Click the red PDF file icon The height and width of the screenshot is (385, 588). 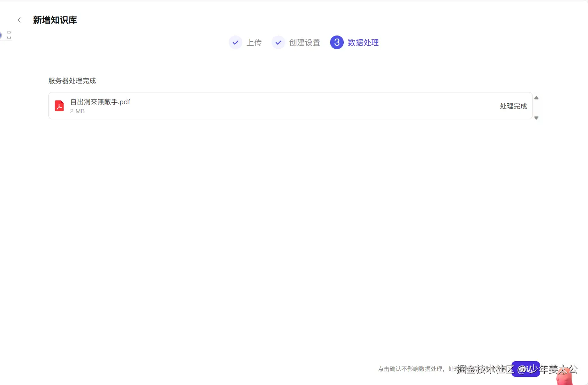click(59, 105)
